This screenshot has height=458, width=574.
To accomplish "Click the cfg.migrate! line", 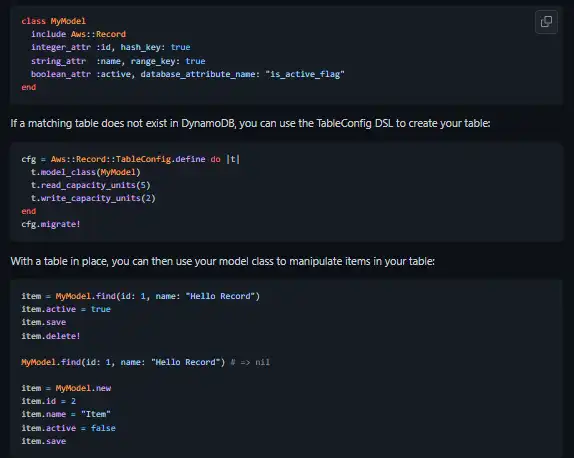I will 51,224.
